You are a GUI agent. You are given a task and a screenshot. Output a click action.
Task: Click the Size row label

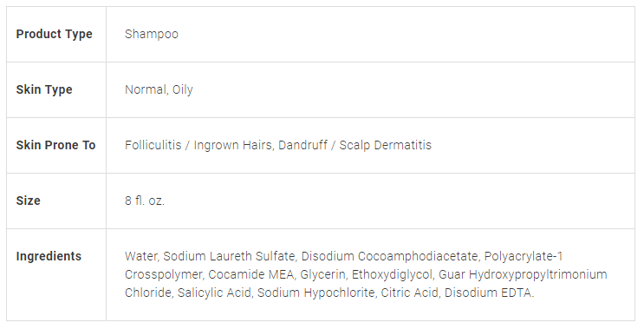click(29, 201)
